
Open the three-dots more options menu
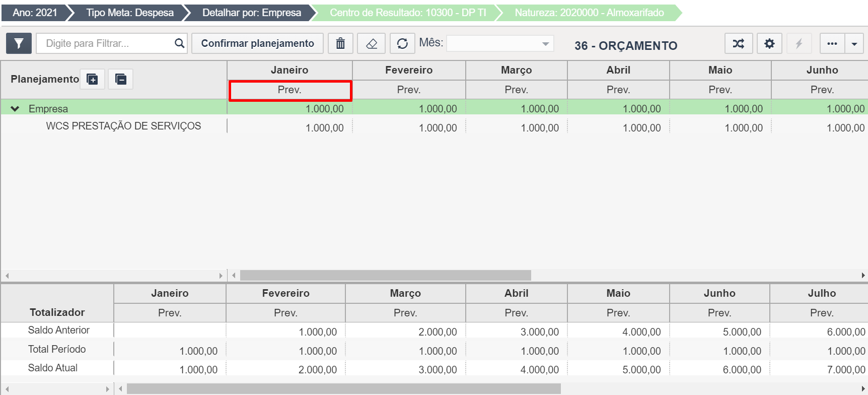(x=832, y=43)
